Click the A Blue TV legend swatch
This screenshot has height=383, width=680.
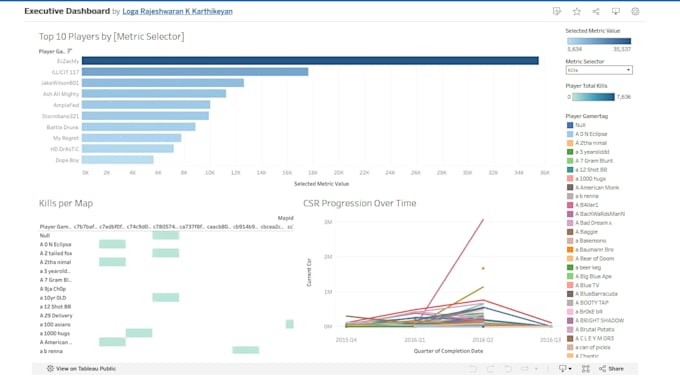(x=570, y=285)
